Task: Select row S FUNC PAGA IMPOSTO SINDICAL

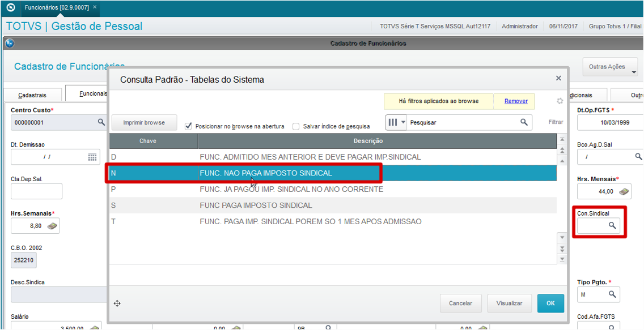Action: coord(333,205)
